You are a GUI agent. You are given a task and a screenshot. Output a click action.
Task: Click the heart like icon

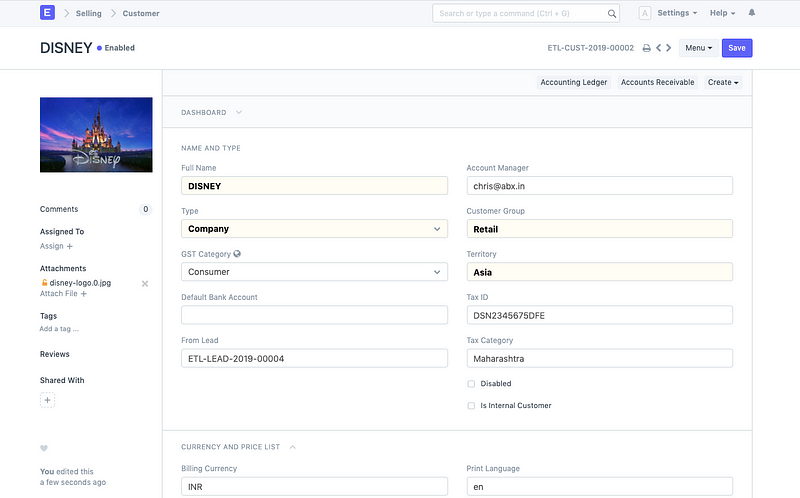44,448
